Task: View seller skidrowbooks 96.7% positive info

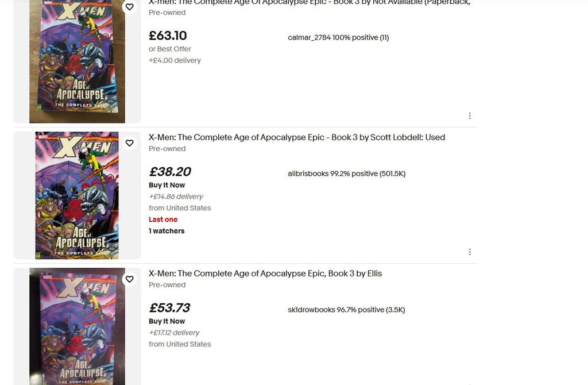Action: point(346,310)
